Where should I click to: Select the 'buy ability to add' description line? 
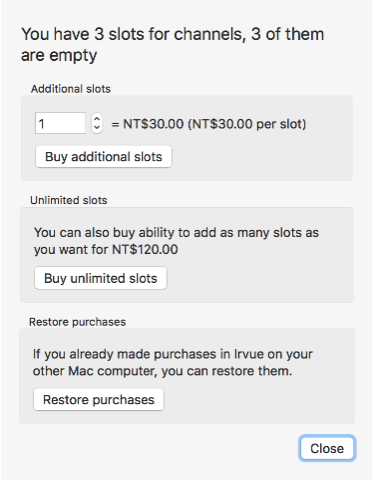pyautogui.click(x=176, y=232)
